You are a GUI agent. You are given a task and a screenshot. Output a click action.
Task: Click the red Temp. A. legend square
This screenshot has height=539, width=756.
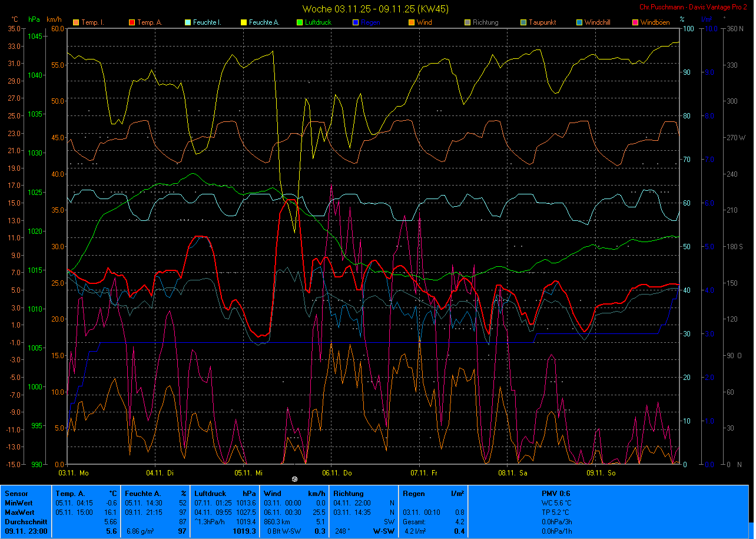[131, 22]
